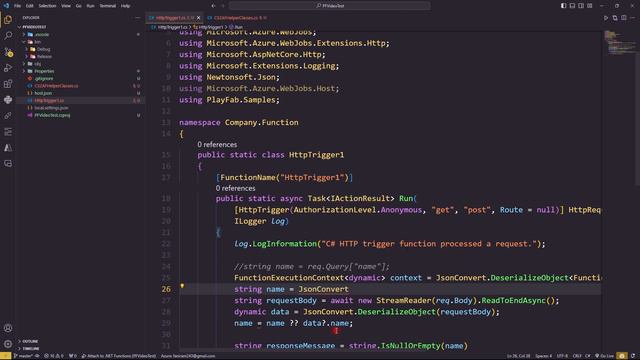Click the Go Live button in status bar

pyautogui.click(x=604, y=356)
